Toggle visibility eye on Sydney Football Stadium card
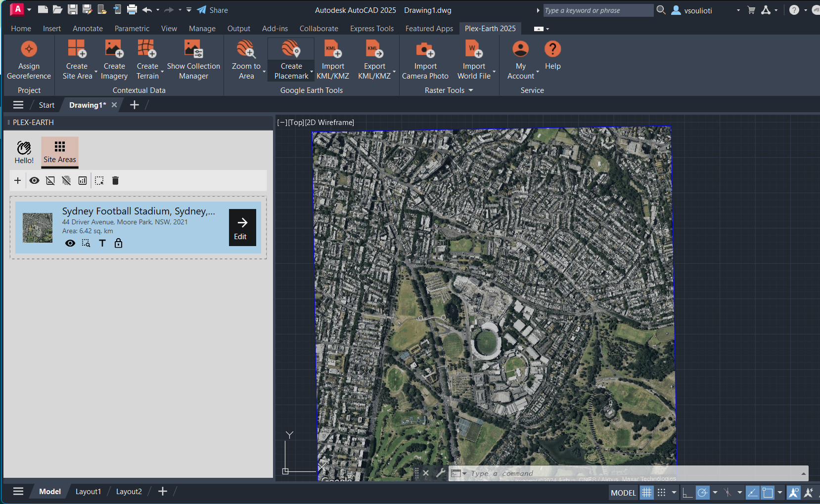820x504 pixels. click(x=70, y=243)
